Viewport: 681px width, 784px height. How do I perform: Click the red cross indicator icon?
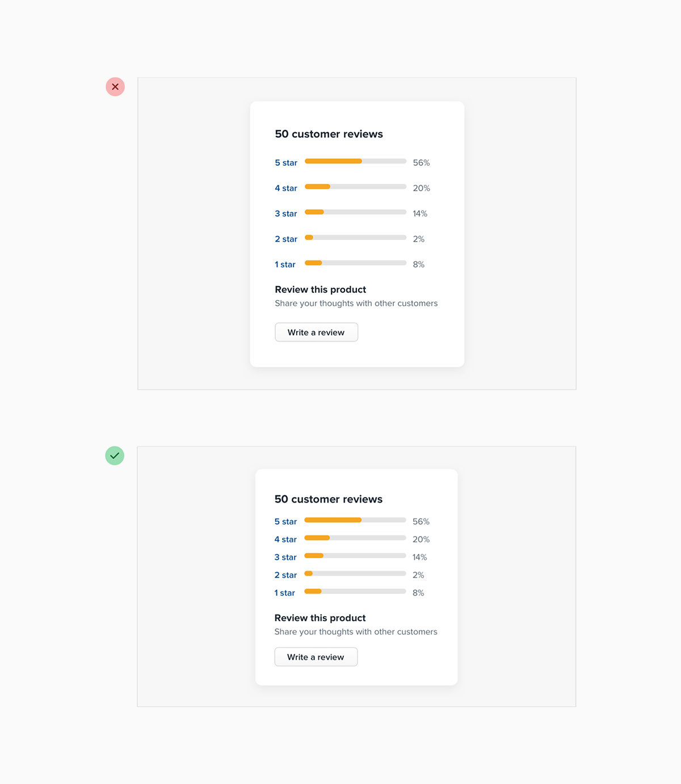(x=115, y=87)
